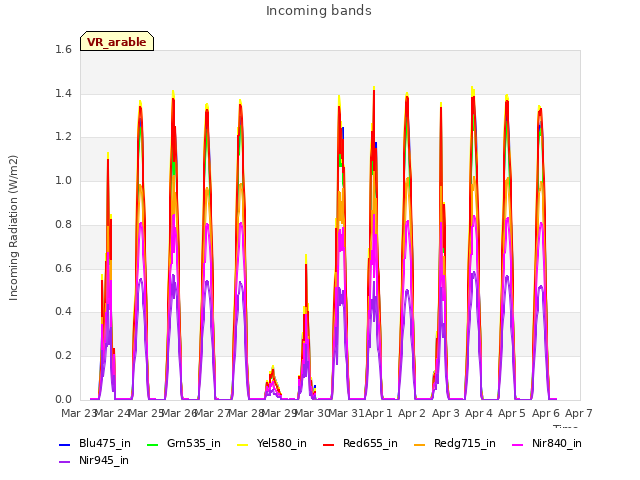Screen dimensions: 640x480
Task: Toggle the Grn535_in legend entry
Action: (184, 444)
